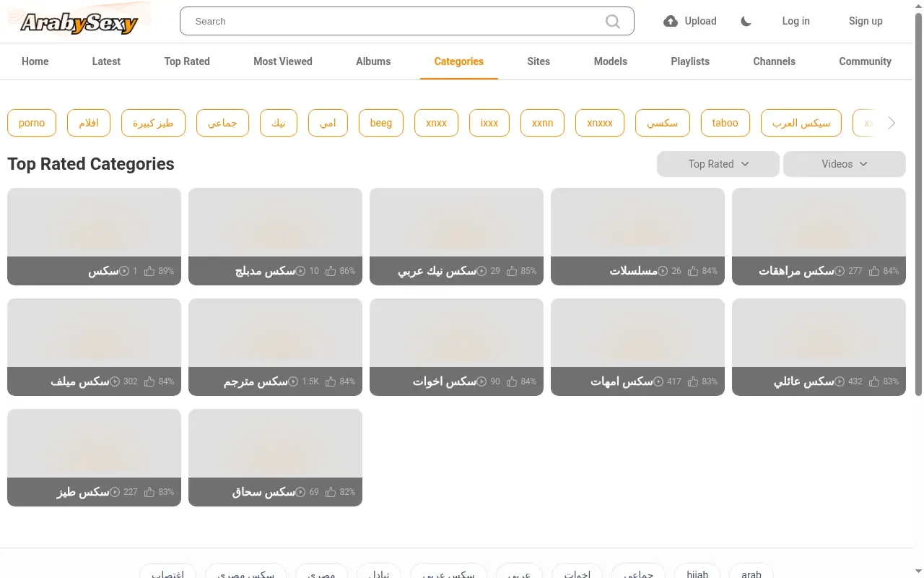Open the Log in page
Image resolution: width=924 pixels, height=578 pixels.
[796, 21]
